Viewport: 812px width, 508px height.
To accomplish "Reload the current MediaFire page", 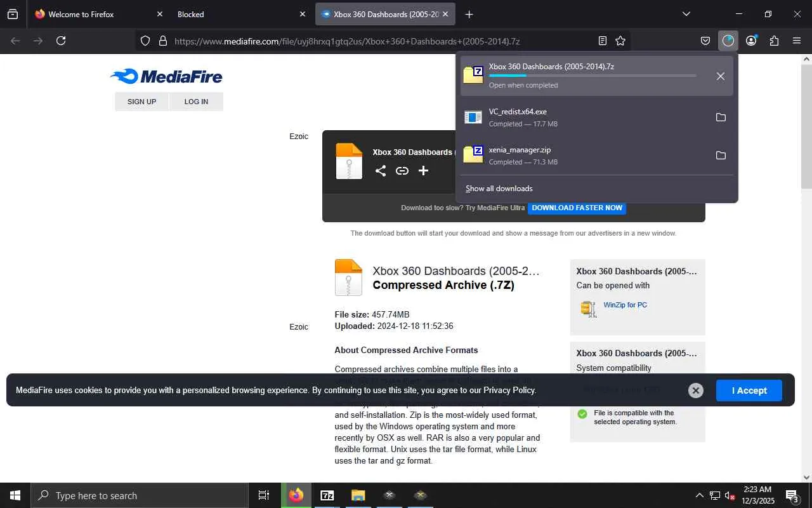I will point(61,41).
